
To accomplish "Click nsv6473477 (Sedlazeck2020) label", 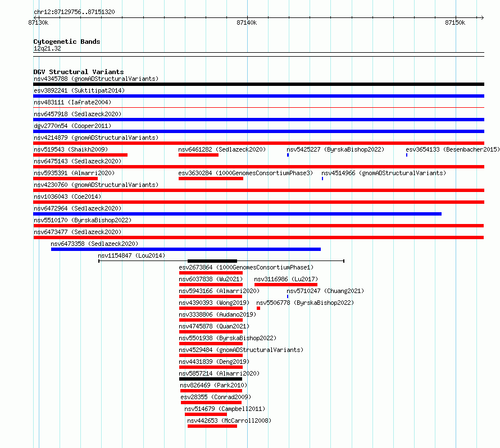I will pos(78,232).
